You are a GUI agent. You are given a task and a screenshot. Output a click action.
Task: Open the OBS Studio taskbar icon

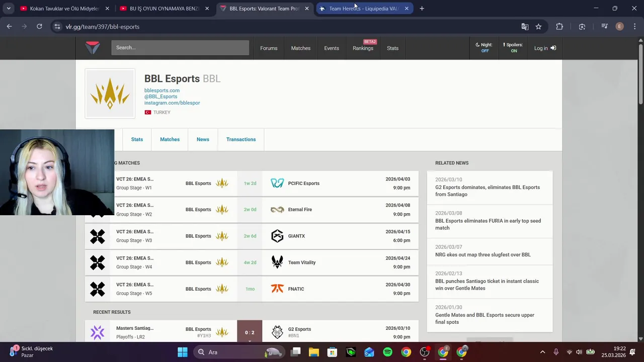click(x=425, y=352)
